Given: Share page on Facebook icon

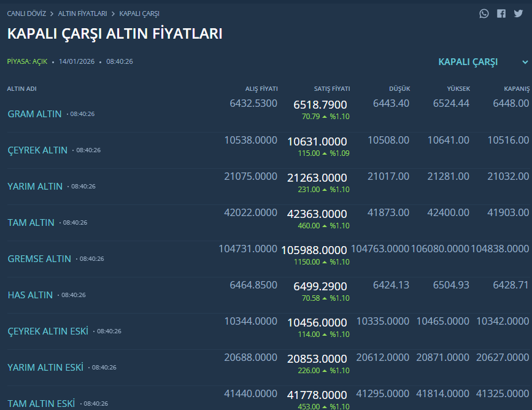Looking at the screenshot, I should [x=501, y=14].
